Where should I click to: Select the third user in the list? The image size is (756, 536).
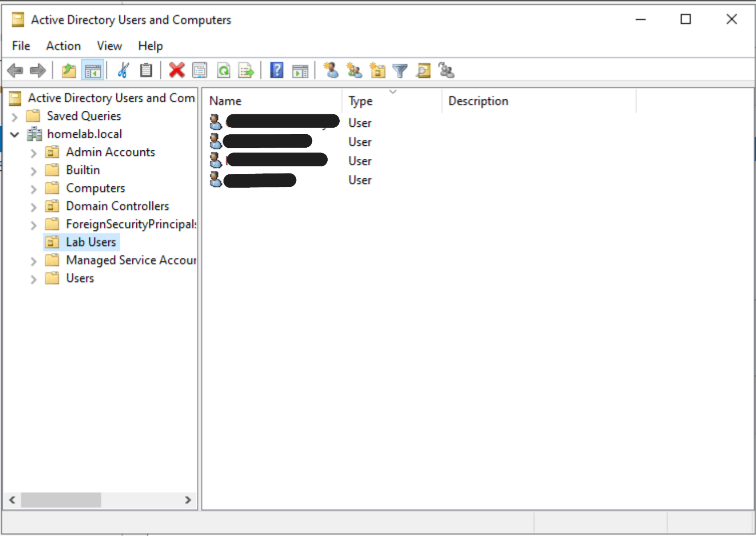tap(269, 160)
